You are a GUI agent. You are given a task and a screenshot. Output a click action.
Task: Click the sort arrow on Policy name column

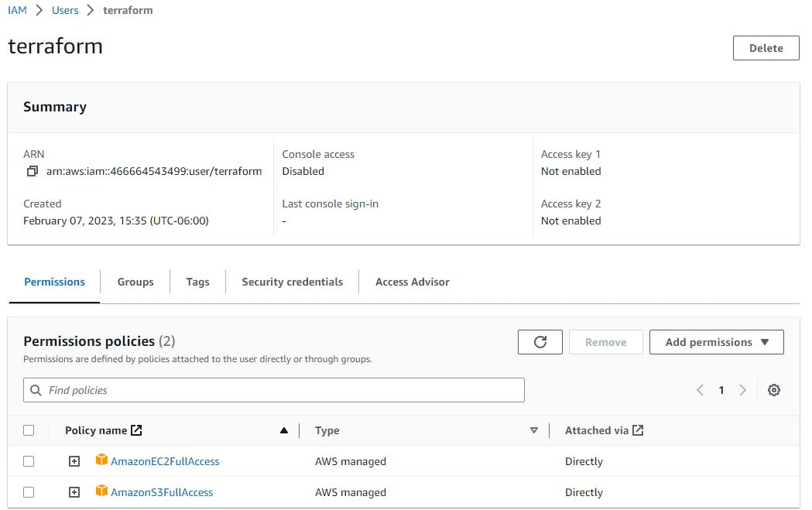pos(284,430)
